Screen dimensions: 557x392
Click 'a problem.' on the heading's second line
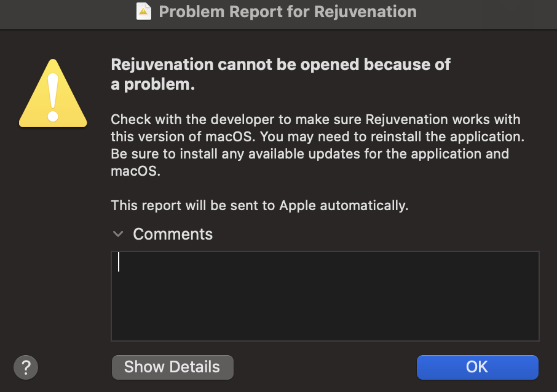(x=152, y=85)
